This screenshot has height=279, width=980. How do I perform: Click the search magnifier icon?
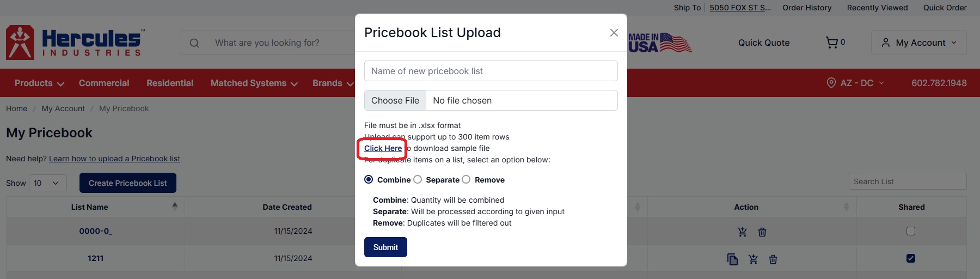pos(194,43)
